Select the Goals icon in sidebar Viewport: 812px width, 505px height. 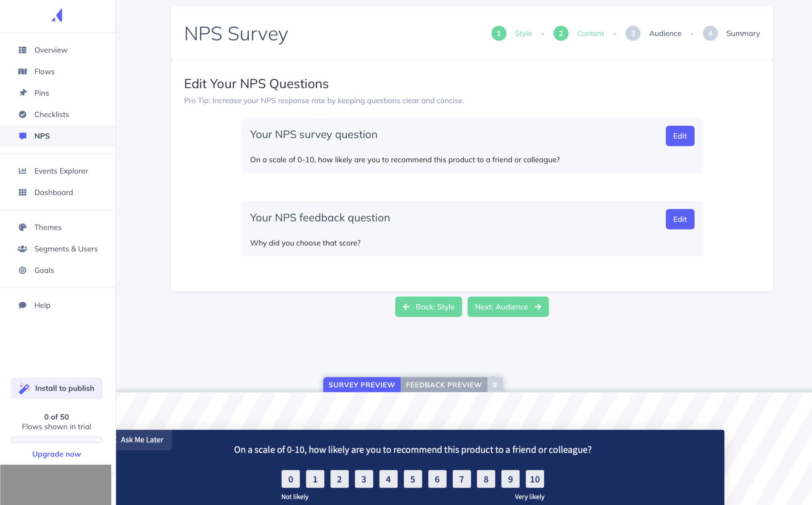click(23, 270)
